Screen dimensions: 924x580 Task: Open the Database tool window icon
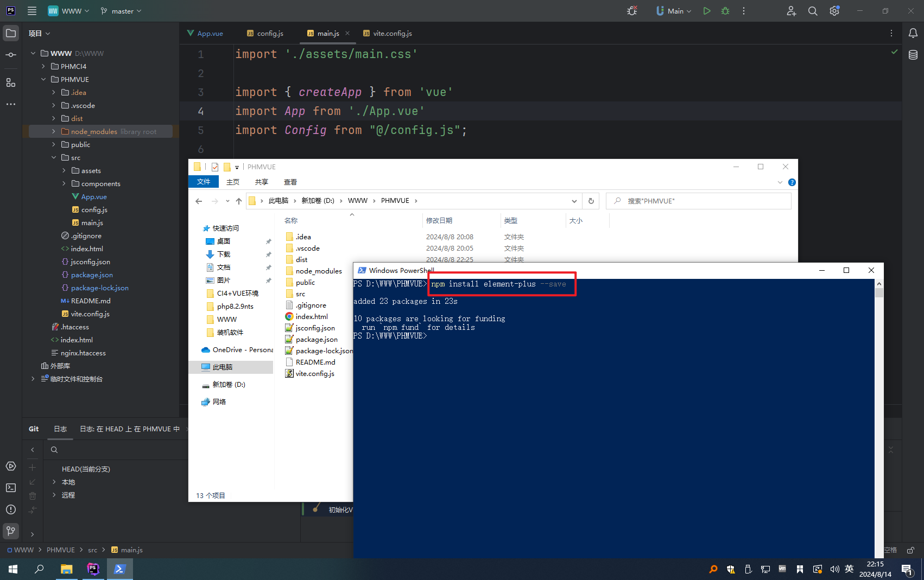[x=913, y=55]
